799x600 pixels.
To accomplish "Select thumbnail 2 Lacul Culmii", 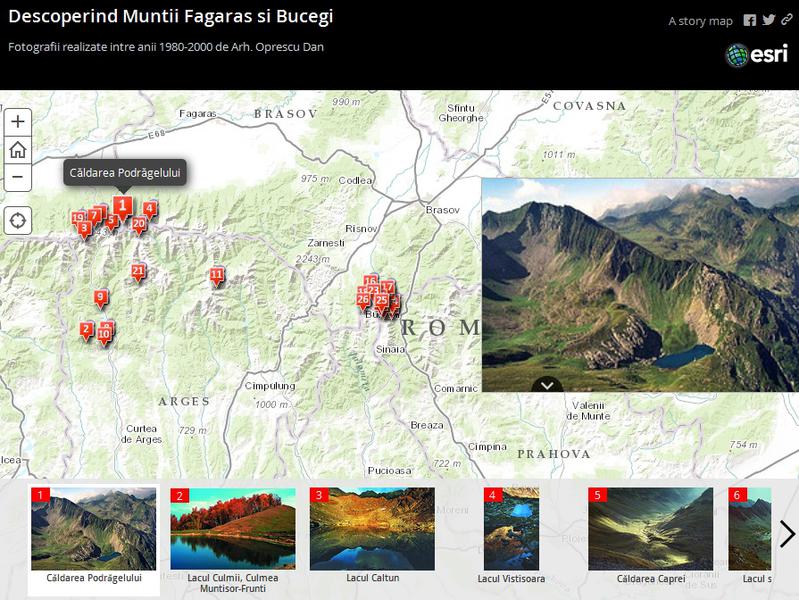I will click(x=233, y=529).
